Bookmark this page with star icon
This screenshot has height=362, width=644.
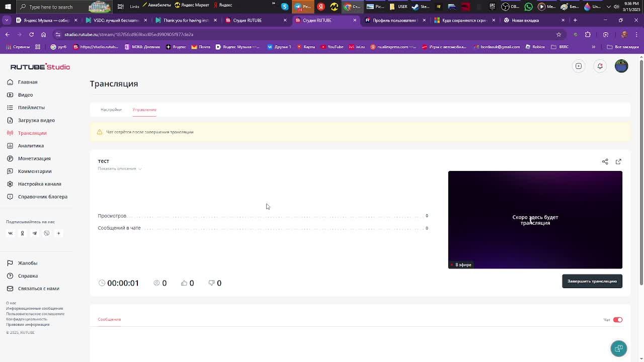[558, 35]
